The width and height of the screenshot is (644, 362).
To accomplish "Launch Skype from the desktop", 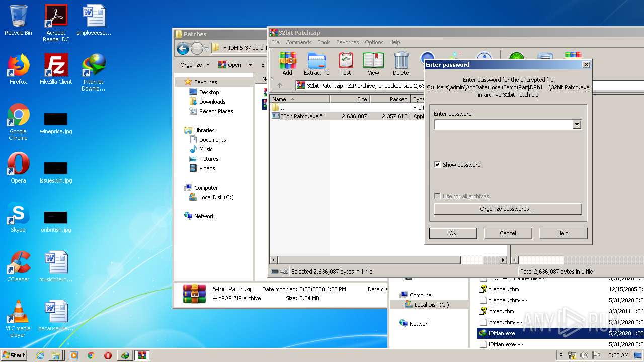I will click(18, 217).
